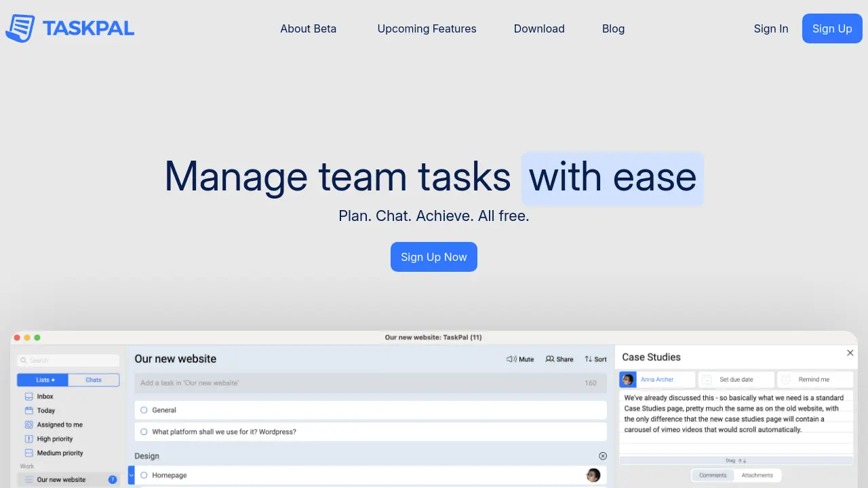Collapse the Homepage task chevron
868x488 pixels.
coord(132,475)
